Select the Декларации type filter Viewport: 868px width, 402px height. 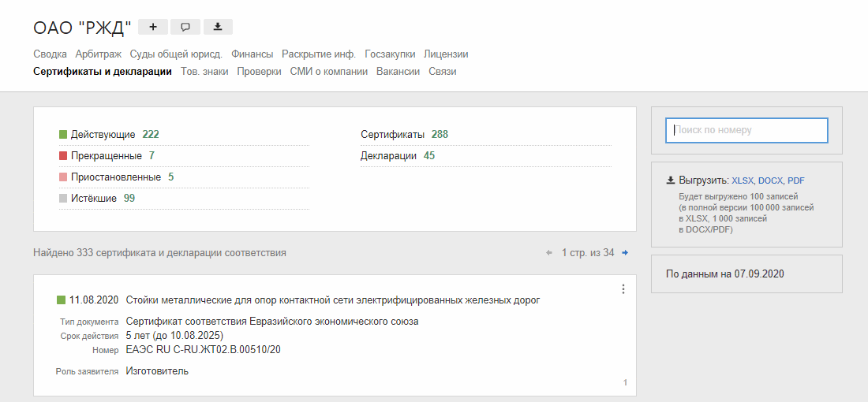click(388, 156)
